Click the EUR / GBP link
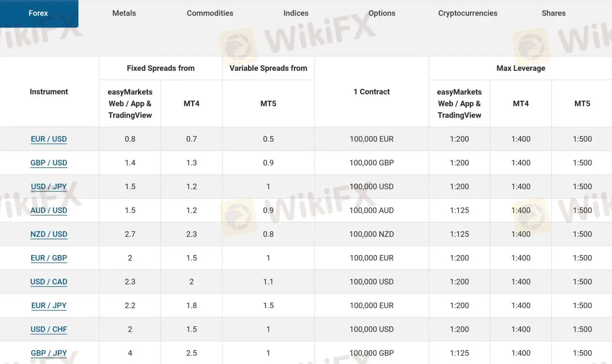 coord(49,258)
